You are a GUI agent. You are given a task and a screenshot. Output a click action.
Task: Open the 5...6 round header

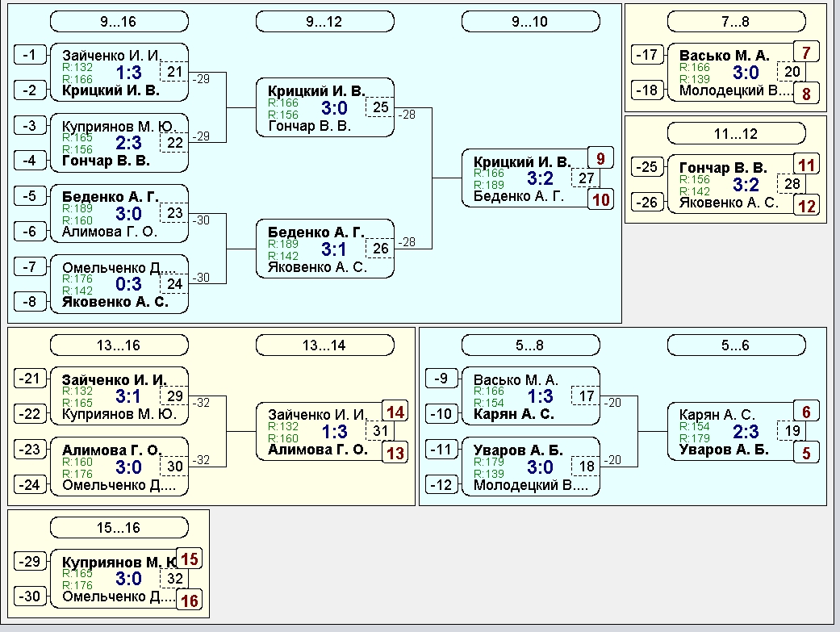[736, 345]
